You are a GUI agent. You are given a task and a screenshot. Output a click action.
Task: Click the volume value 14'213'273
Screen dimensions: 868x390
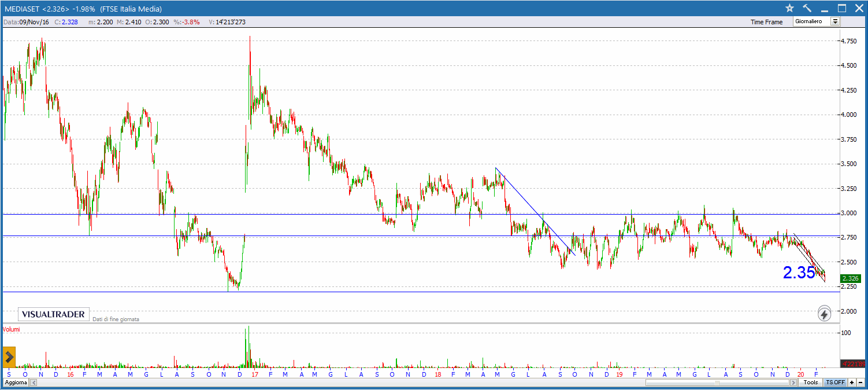click(x=230, y=22)
